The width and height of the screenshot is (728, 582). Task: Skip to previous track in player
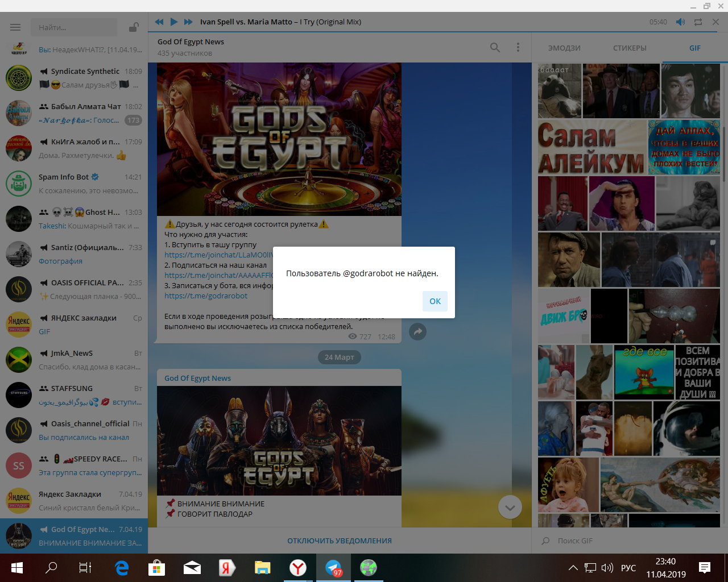159,22
